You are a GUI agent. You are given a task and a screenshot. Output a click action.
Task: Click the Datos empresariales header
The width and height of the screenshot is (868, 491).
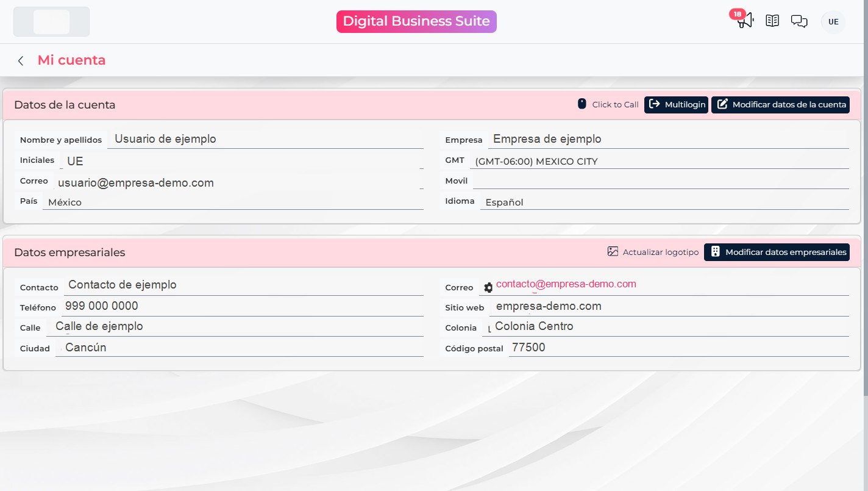coord(69,252)
